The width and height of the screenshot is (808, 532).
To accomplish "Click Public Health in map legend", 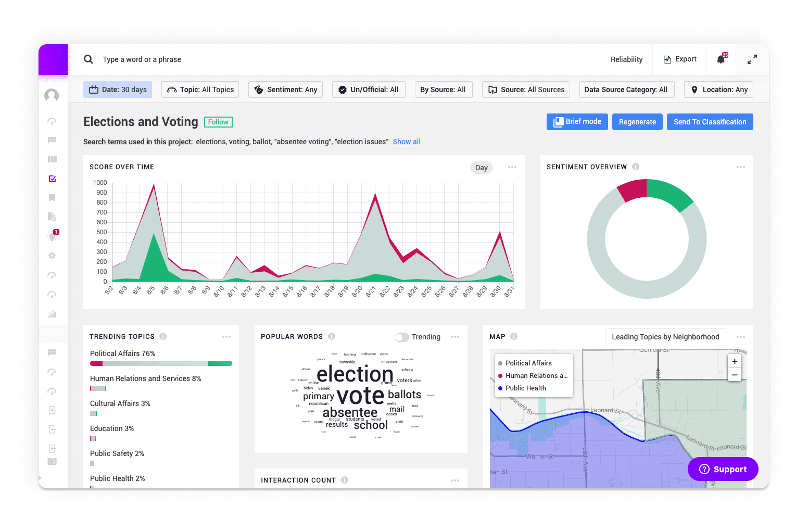I will click(x=526, y=388).
